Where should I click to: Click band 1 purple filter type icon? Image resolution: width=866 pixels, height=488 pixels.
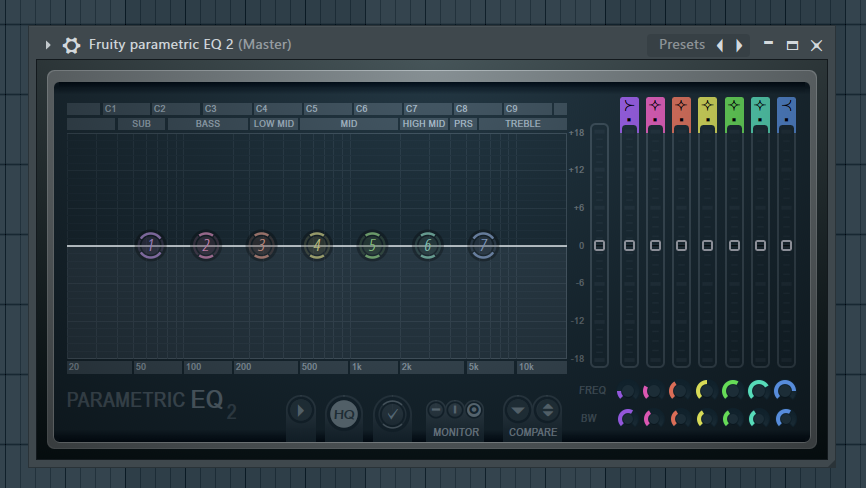point(629,105)
